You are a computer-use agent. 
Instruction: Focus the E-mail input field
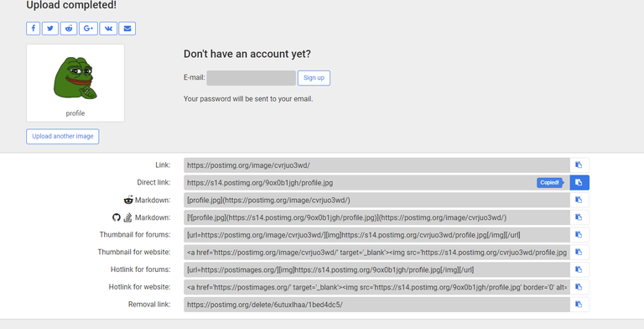(x=251, y=78)
